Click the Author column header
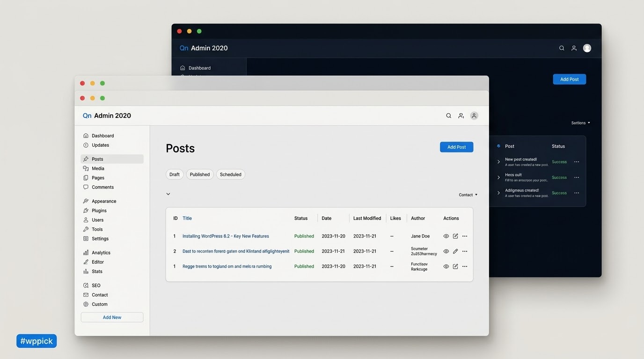 click(x=418, y=218)
